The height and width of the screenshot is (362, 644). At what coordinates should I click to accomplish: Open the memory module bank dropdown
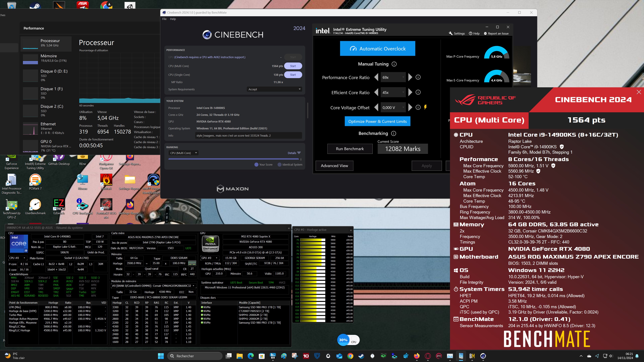click(x=153, y=286)
